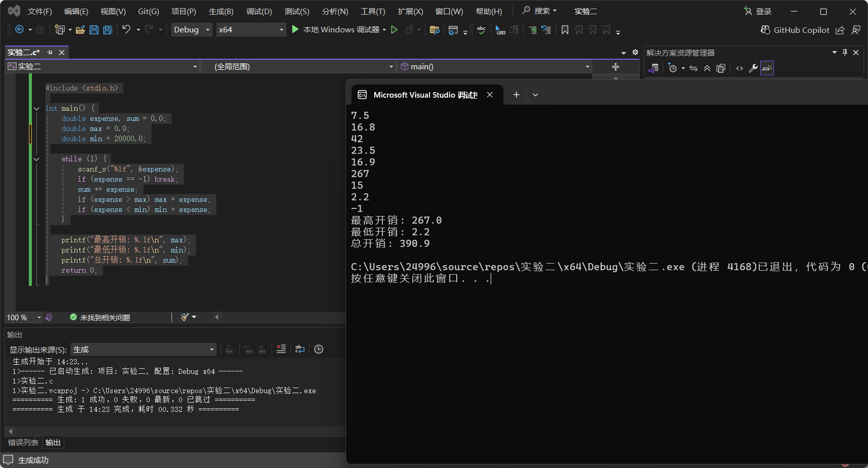This screenshot has width=868, height=468.
Task: Click the Show All Files icon
Action: coord(721,68)
